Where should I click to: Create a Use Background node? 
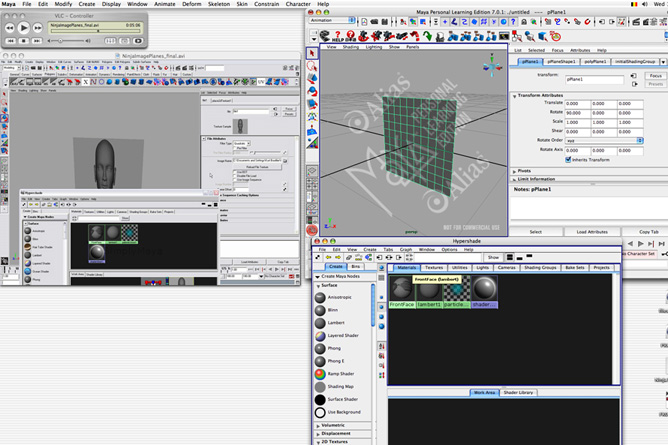click(338, 412)
